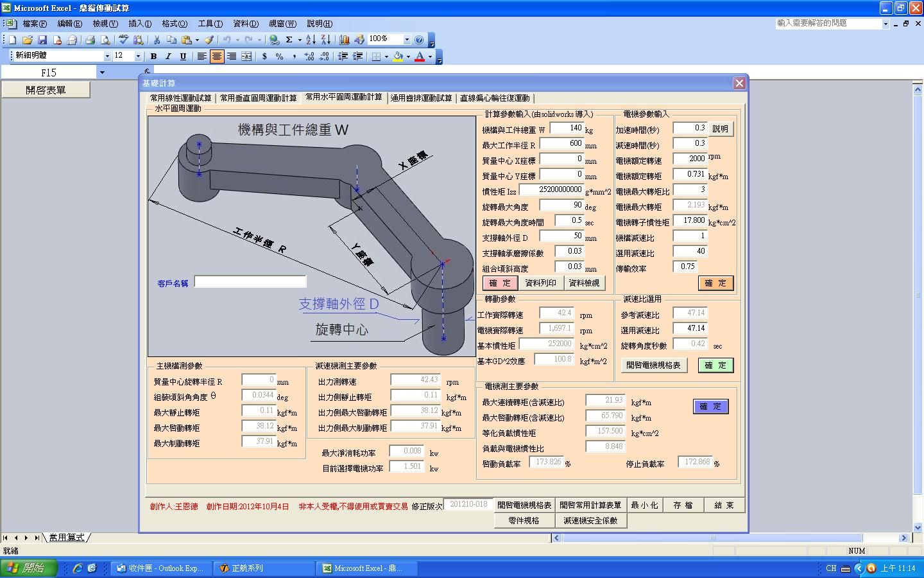Open the 檔案 (File) menu
This screenshot has height=578, width=924.
point(35,24)
